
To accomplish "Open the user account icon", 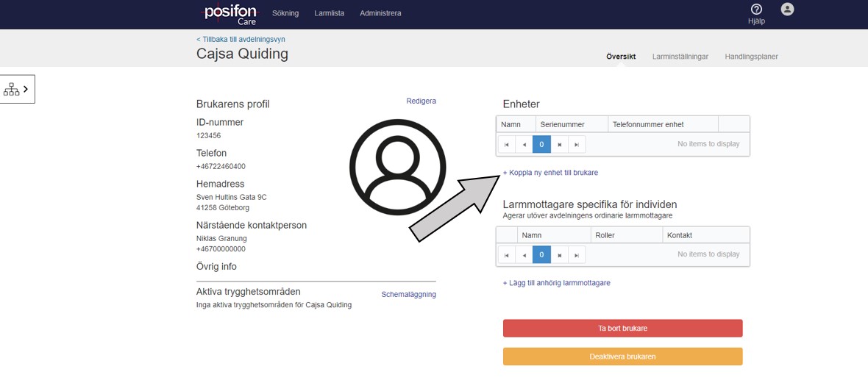I will [788, 10].
